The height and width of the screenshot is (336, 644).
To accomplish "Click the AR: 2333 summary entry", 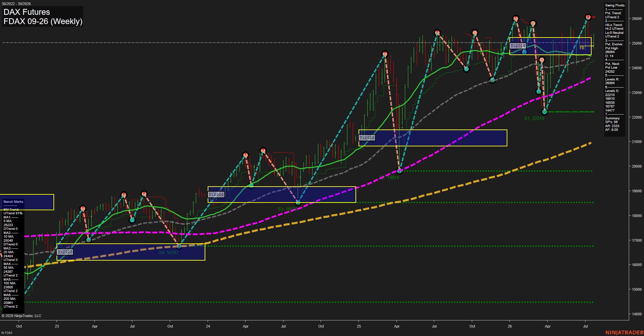I will (612, 126).
